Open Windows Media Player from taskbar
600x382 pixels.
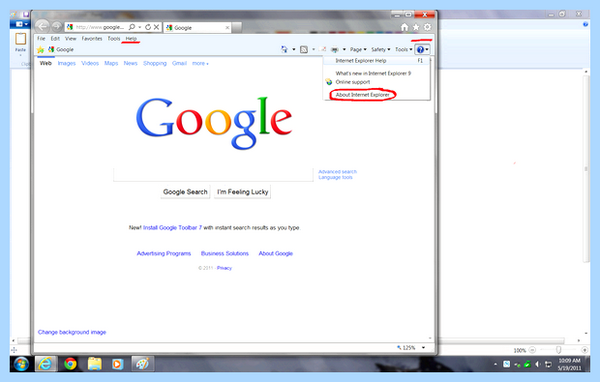[x=118, y=364]
